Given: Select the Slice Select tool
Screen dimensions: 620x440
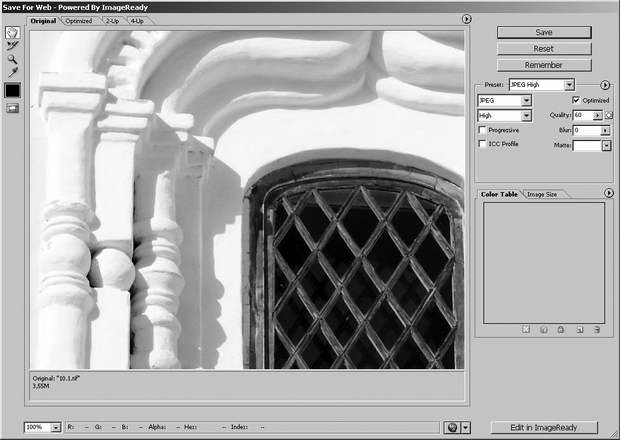Looking at the screenshot, I should pyautogui.click(x=13, y=46).
